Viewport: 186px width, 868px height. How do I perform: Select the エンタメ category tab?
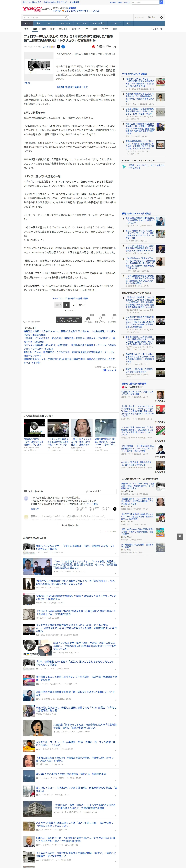[63, 29]
